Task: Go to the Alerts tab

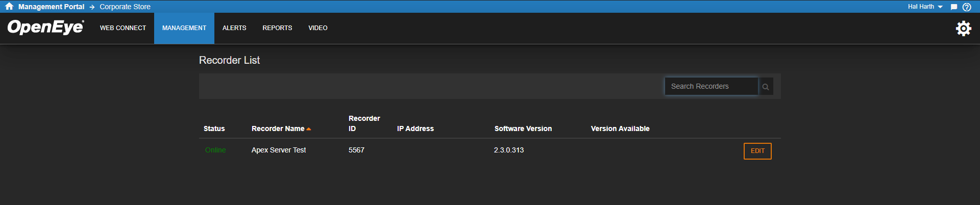Action: click(234, 28)
